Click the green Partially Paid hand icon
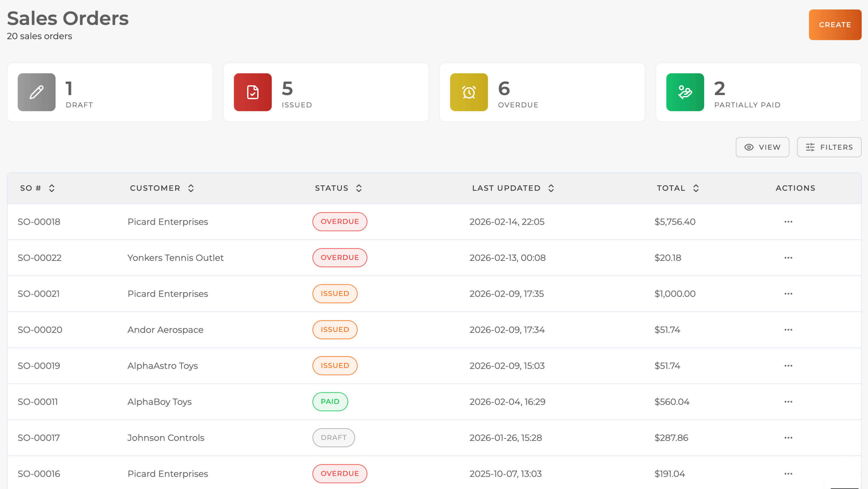Viewport: 868px width, 489px height. click(x=685, y=92)
